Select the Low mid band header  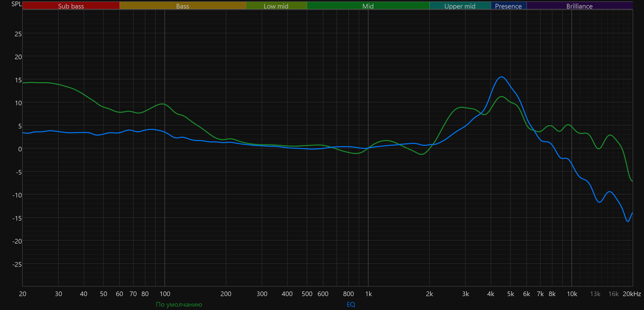pos(276,6)
